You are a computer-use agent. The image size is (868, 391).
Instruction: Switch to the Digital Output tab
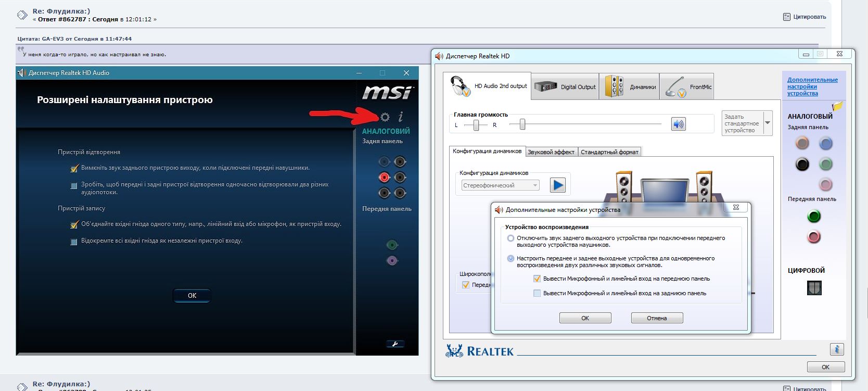coord(565,86)
